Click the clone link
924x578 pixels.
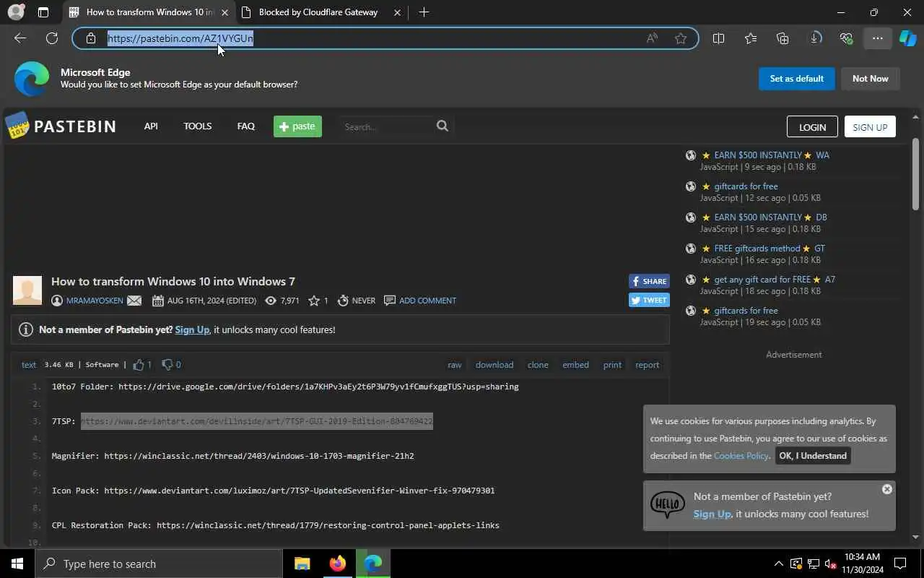coord(538,365)
